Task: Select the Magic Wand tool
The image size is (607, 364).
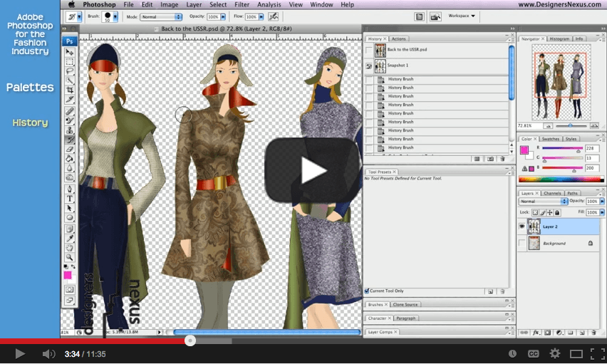Action: 70,80
